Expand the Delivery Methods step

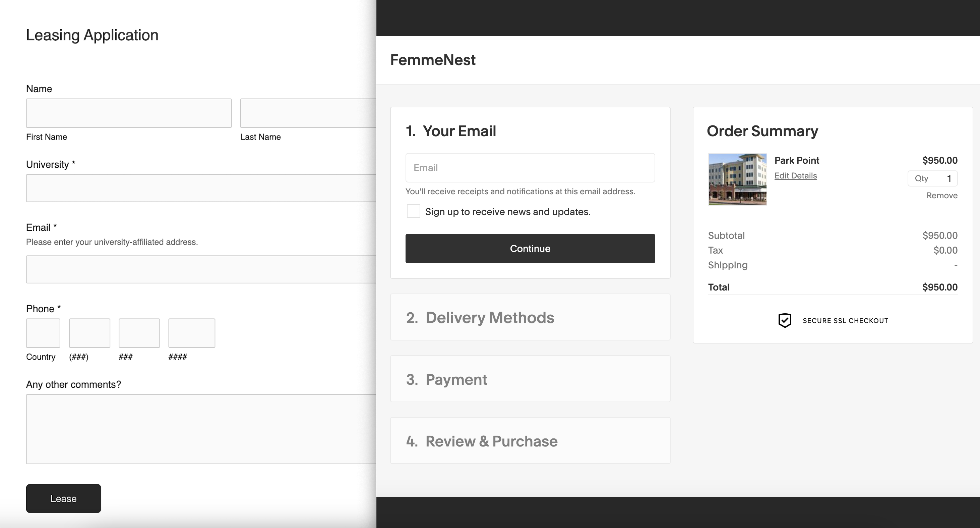click(530, 317)
